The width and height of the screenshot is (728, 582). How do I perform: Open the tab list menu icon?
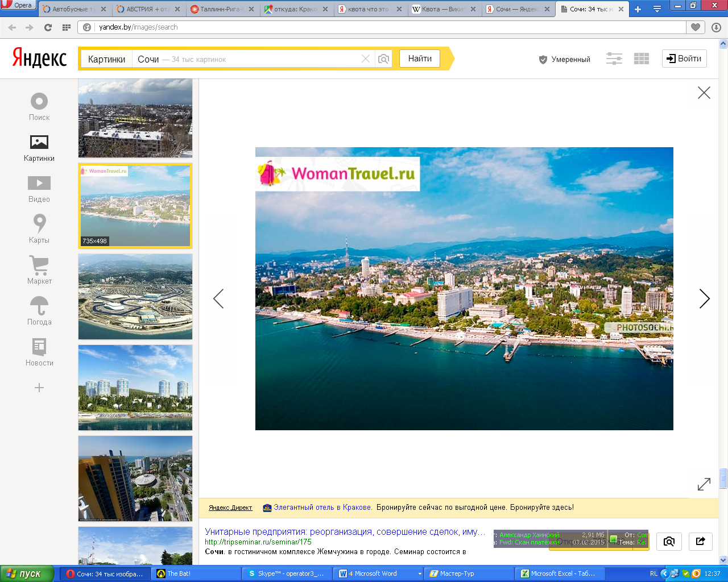[657, 9]
